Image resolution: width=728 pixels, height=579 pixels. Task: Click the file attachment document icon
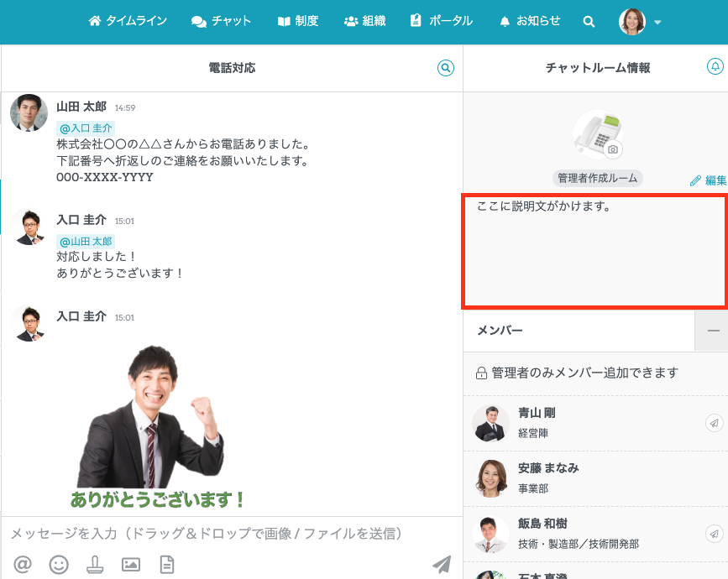167,565
